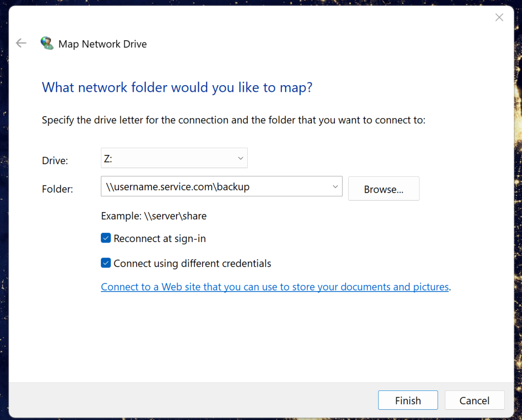522x420 pixels.
Task: Expand the Folder path history dropdown
Action: [x=335, y=187]
